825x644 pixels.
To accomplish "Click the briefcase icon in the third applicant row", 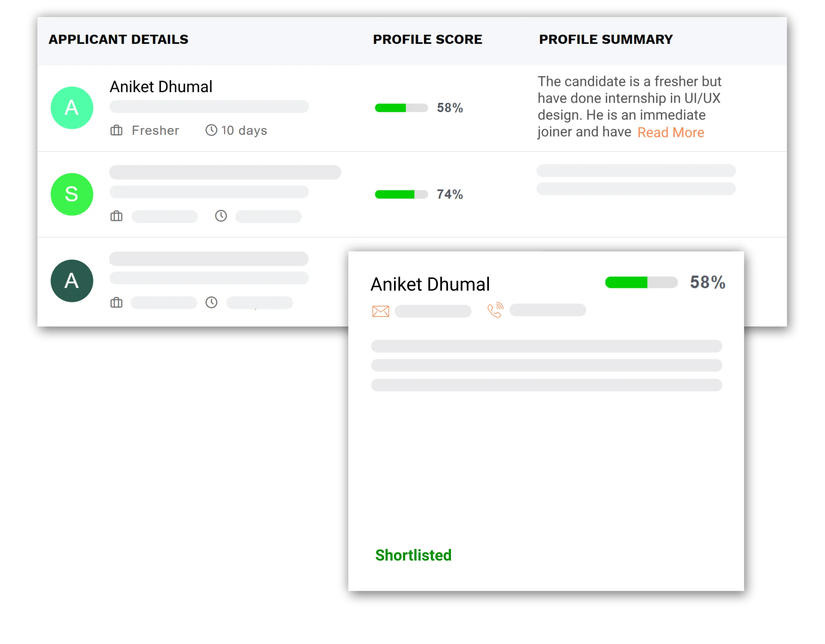I will (x=116, y=303).
